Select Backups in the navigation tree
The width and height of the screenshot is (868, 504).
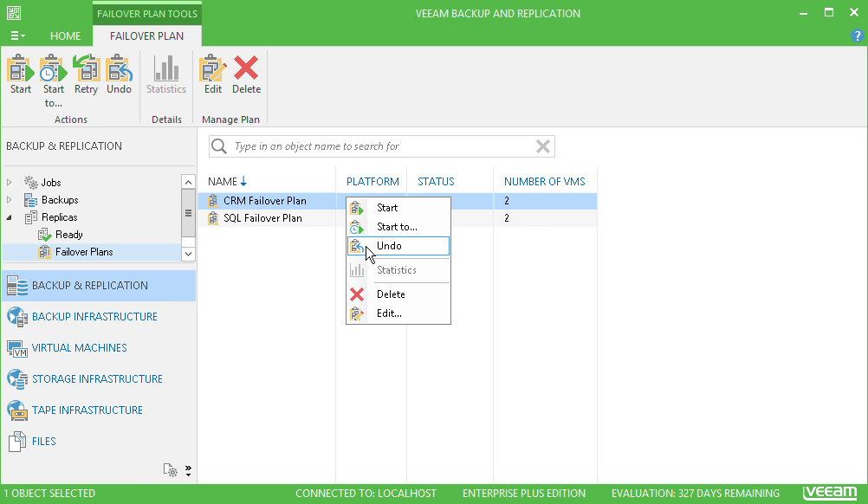tap(60, 200)
